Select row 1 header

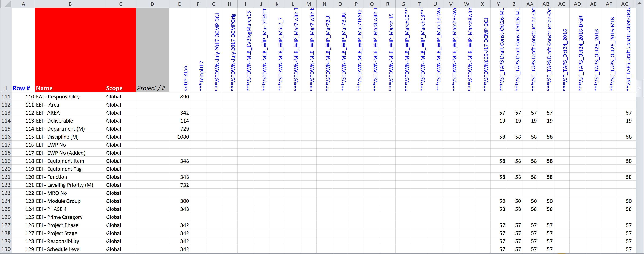coord(6,88)
